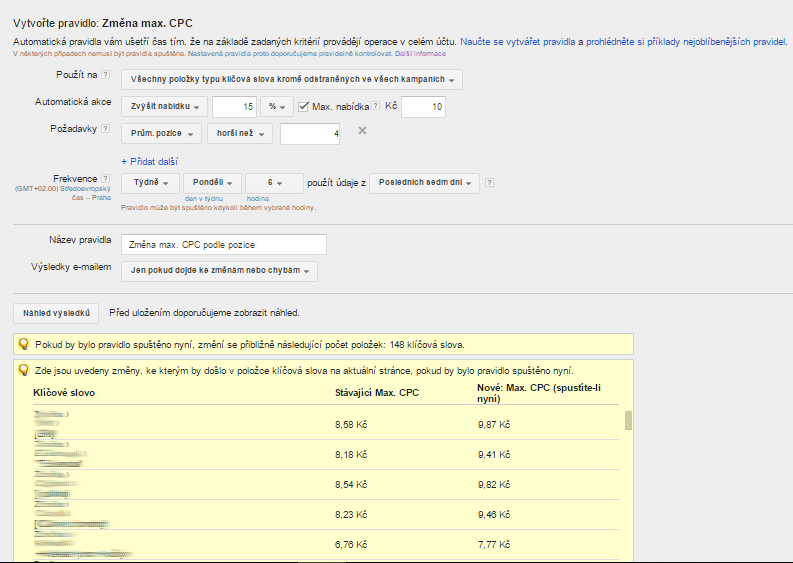
Task: Click the 9,82 Kč new CPC value
Action: [494, 484]
